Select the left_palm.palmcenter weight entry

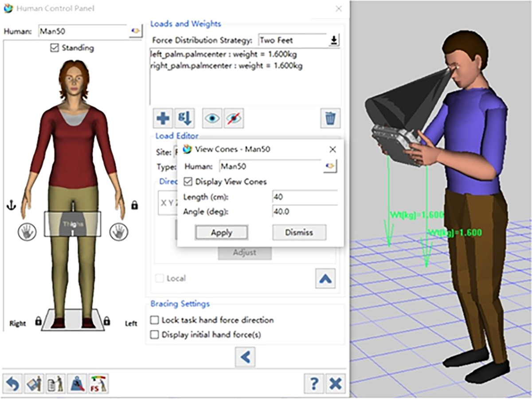pyautogui.click(x=224, y=55)
